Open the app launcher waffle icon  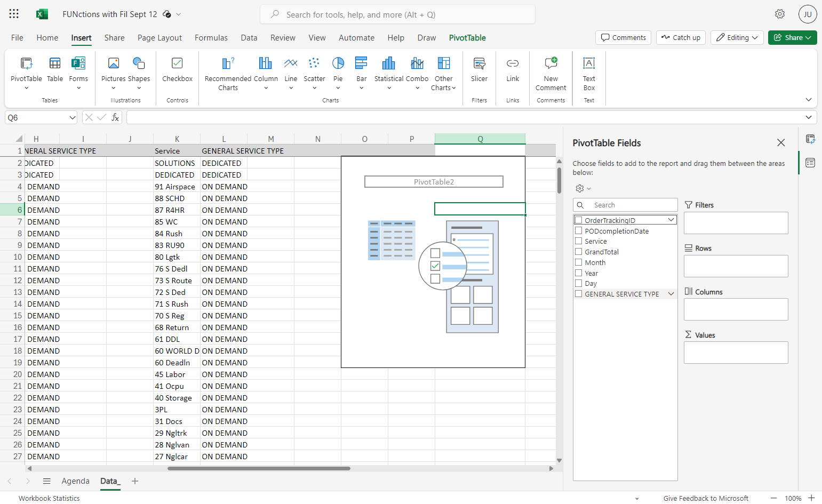point(14,14)
